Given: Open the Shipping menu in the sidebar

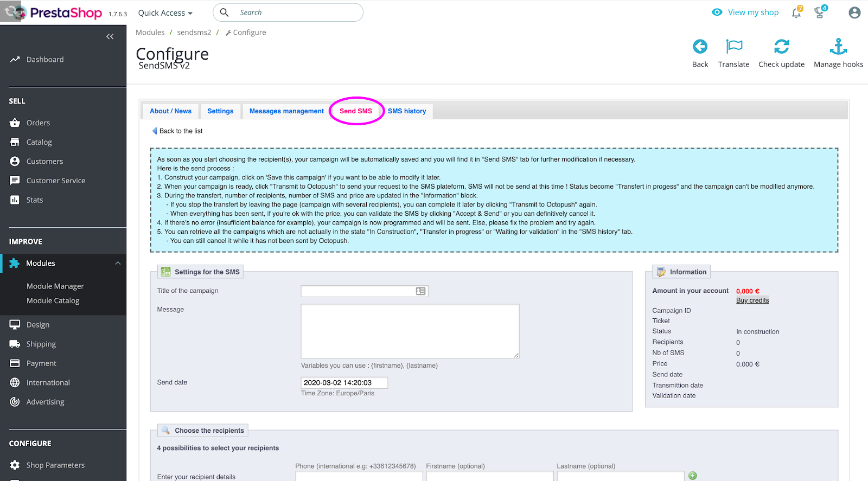Looking at the screenshot, I should 41,344.
